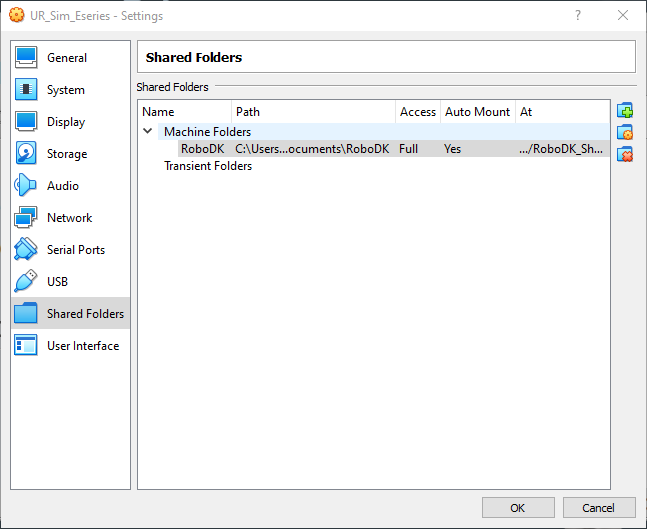Click the remove shared folder icon
This screenshot has width=647, height=529.
click(x=625, y=154)
